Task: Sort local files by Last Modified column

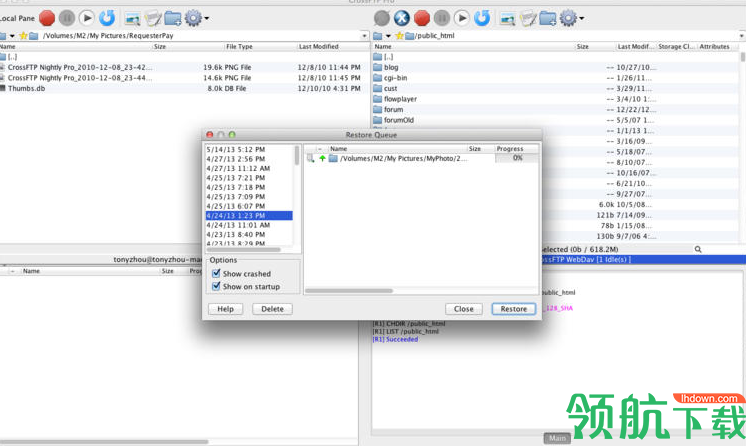Action: point(333,47)
